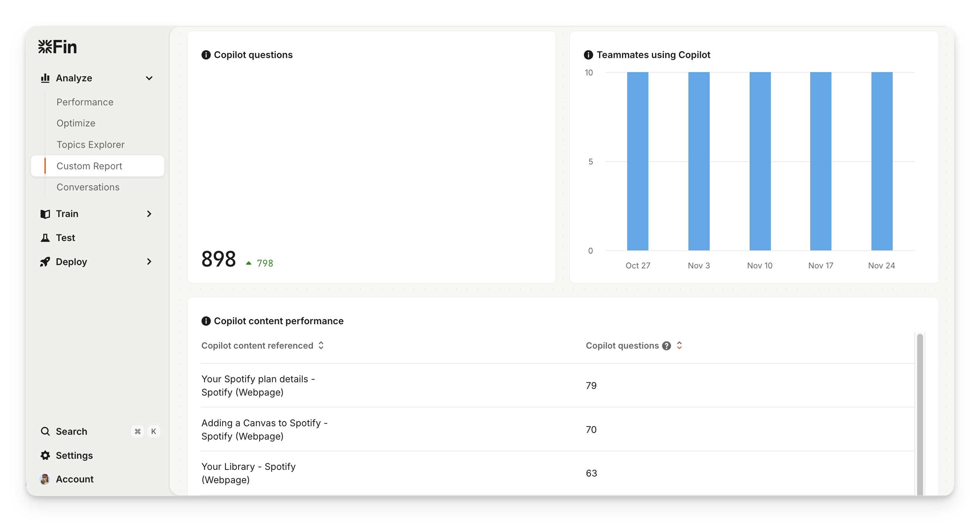Click the Account avatar

coord(45,479)
